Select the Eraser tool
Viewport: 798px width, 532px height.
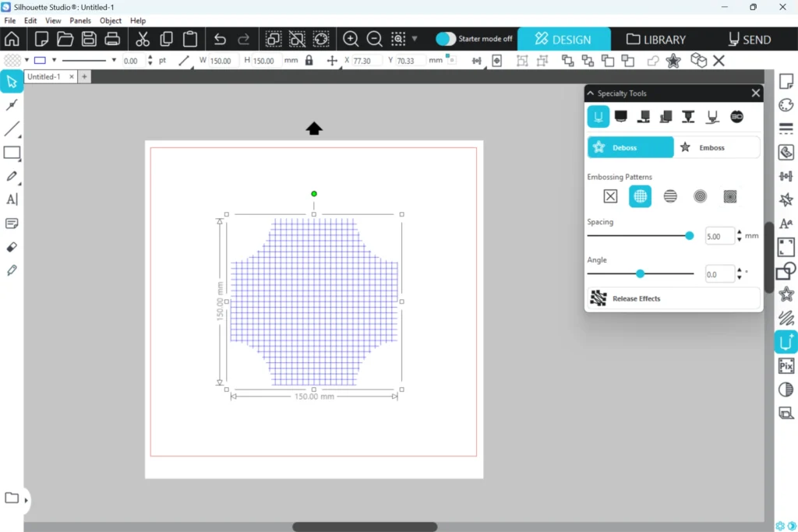tap(12, 247)
